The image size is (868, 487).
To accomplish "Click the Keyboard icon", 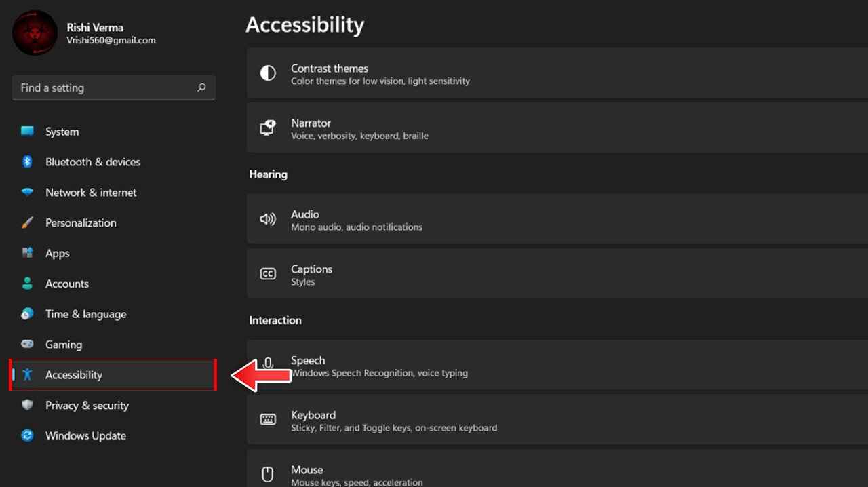I will coord(268,420).
